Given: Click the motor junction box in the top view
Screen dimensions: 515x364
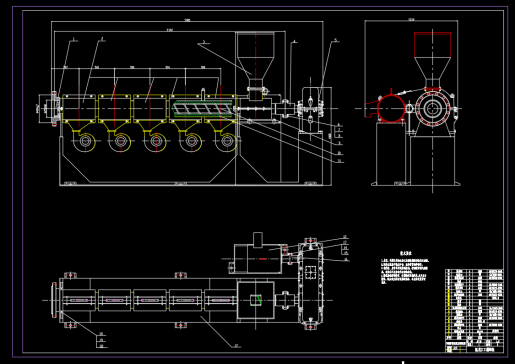Looking at the screenshot, I should [258, 240].
